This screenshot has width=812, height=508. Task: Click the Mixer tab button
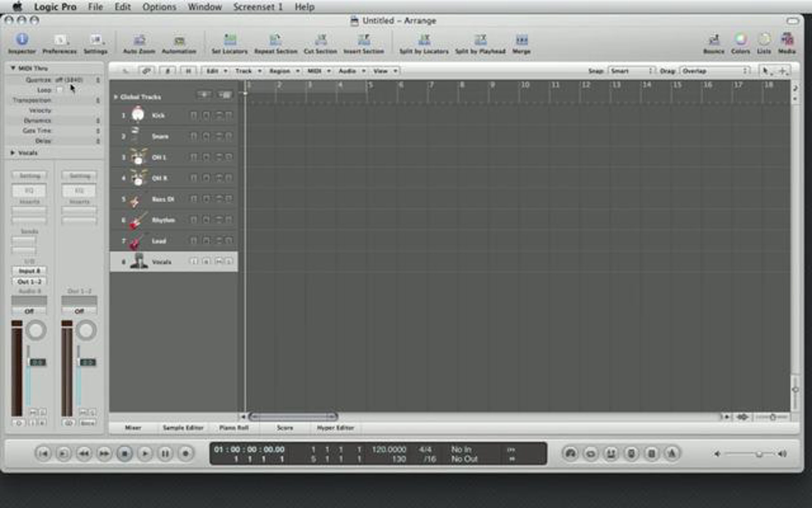[x=133, y=428]
